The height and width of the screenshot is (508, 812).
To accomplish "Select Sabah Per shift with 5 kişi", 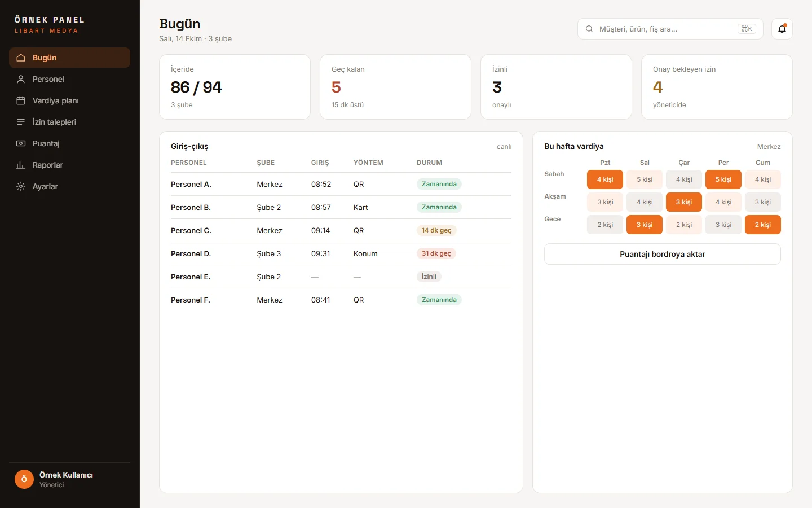I will pos(723,179).
